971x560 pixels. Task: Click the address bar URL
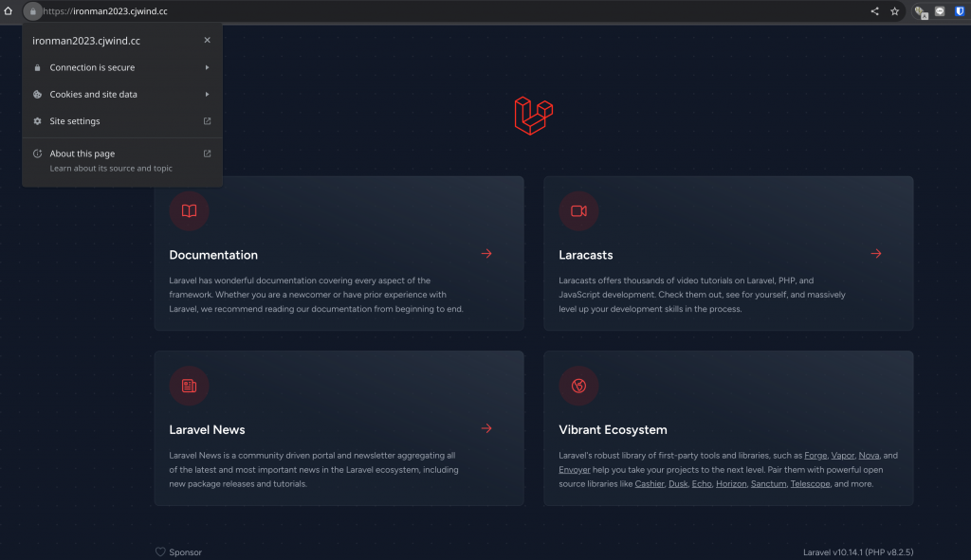tap(105, 11)
